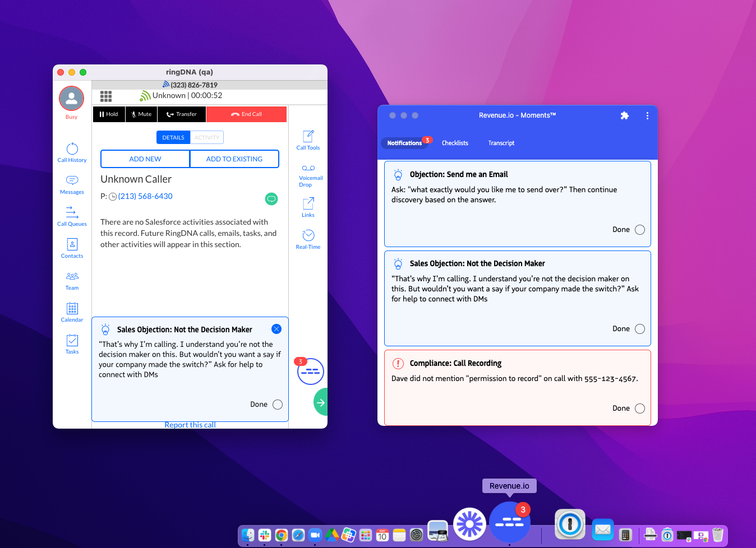The width and height of the screenshot is (756, 548).
Task: Click Unknown Caller heading
Action: click(x=136, y=179)
